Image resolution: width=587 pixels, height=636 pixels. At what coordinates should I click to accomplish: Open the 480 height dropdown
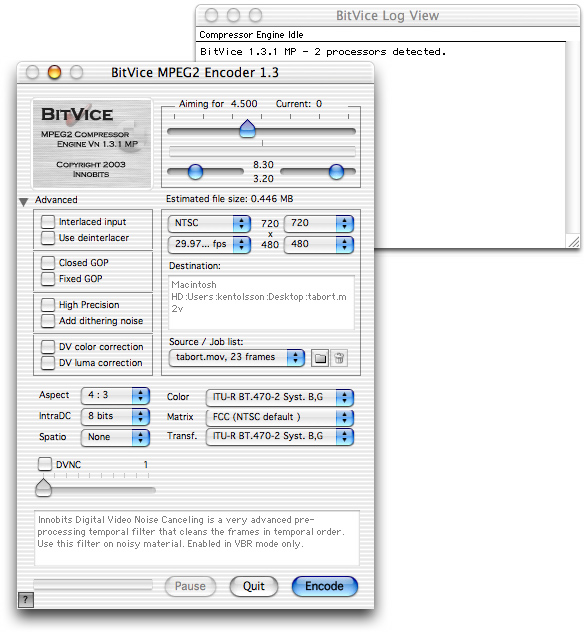[x=319, y=244]
